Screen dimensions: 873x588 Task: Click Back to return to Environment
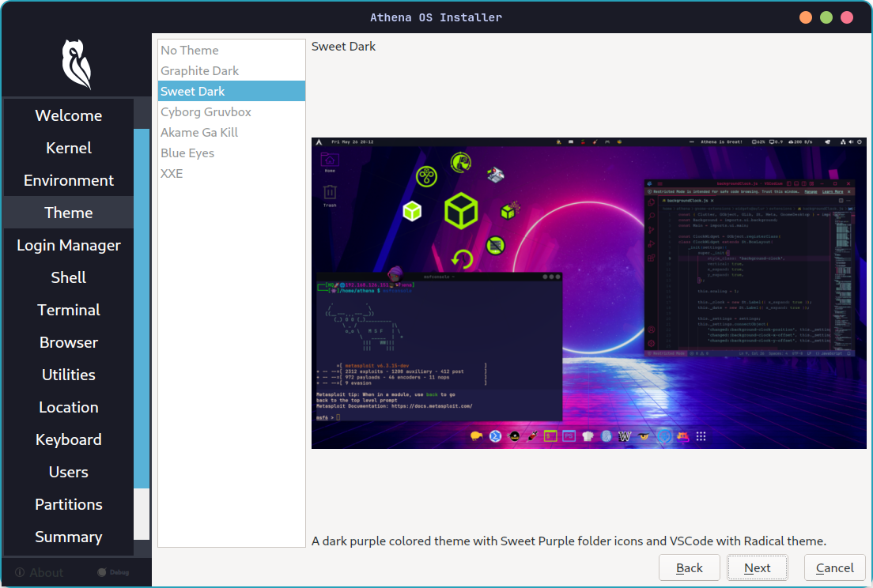click(689, 567)
